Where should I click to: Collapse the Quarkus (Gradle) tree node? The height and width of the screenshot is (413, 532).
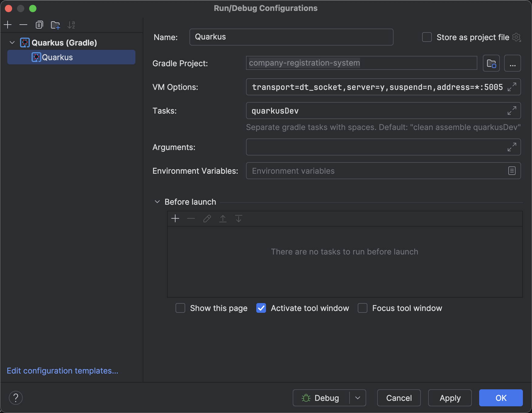coord(12,43)
